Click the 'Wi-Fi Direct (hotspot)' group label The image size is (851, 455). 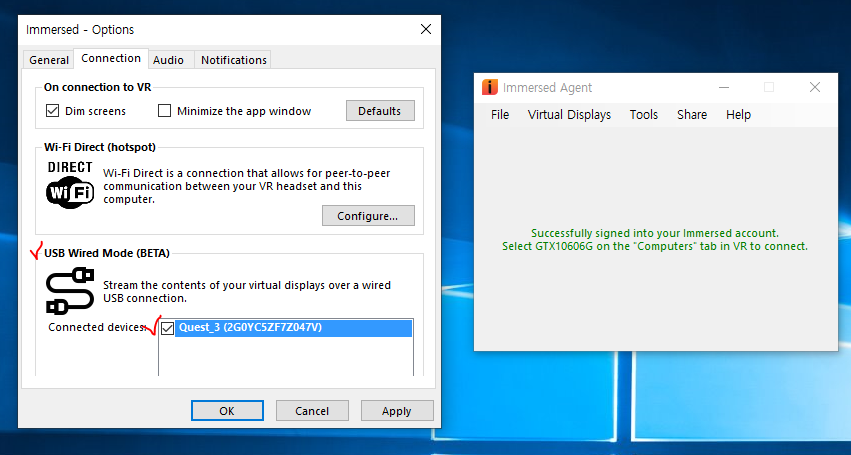(100, 147)
